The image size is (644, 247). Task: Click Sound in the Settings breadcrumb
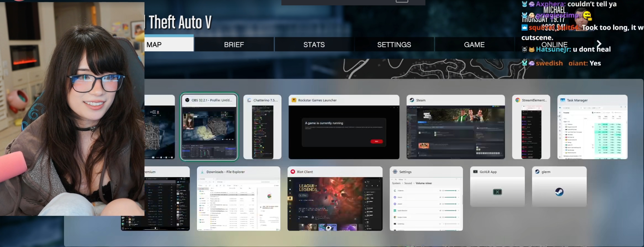click(408, 183)
